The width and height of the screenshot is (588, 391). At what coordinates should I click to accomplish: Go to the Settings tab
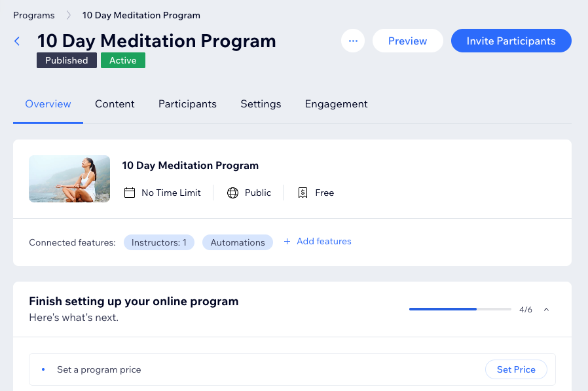[261, 103]
